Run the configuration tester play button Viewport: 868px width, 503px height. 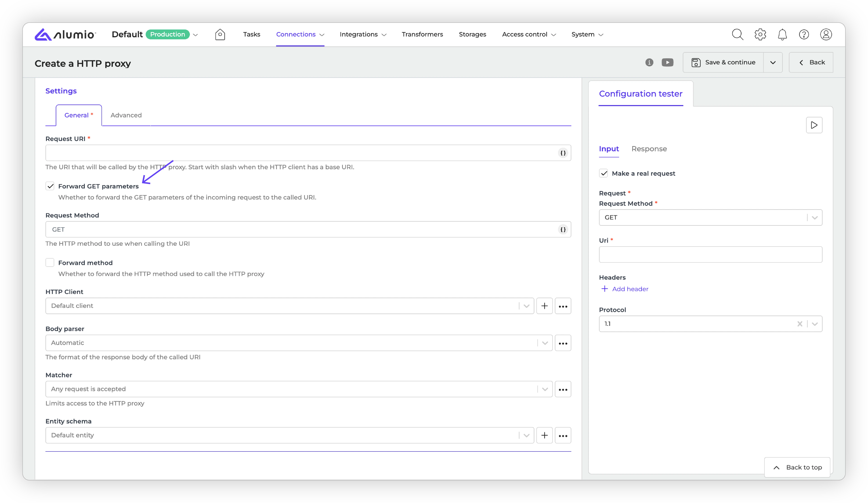[814, 125]
